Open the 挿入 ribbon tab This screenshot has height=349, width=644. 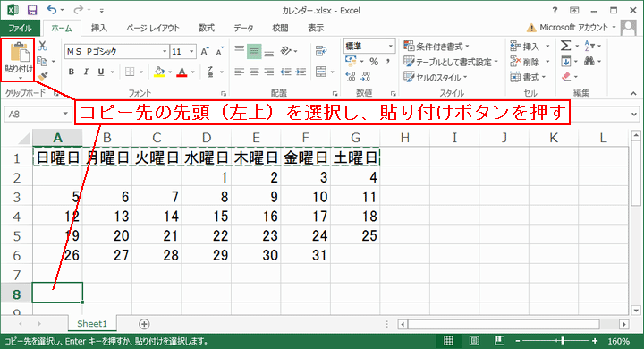tap(99, 28)
